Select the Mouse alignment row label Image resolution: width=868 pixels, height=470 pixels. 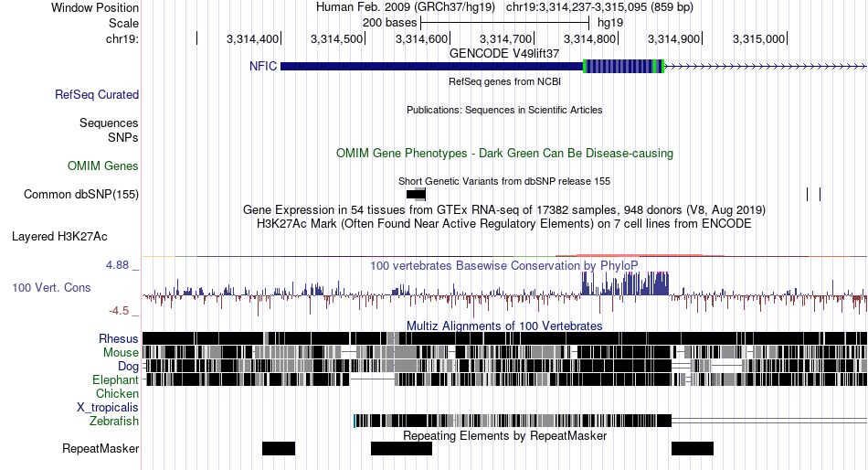pos(121,353)
